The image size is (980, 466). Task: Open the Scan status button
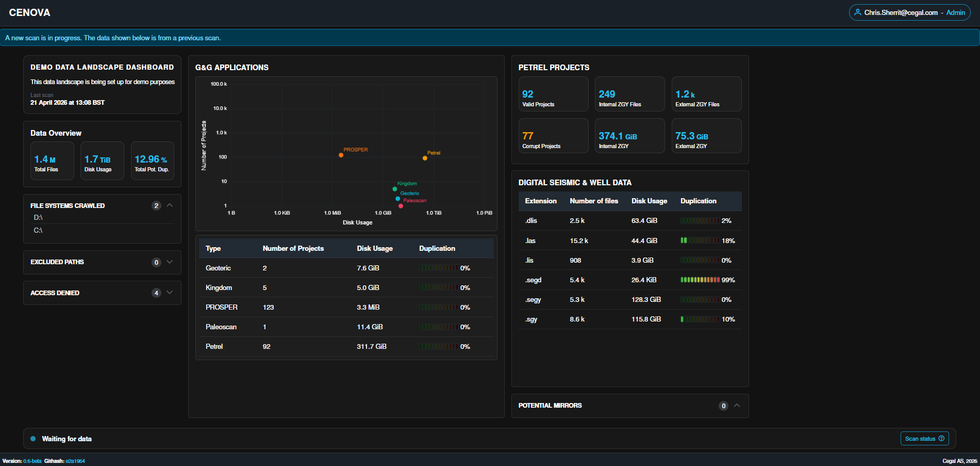click(925, 439)
